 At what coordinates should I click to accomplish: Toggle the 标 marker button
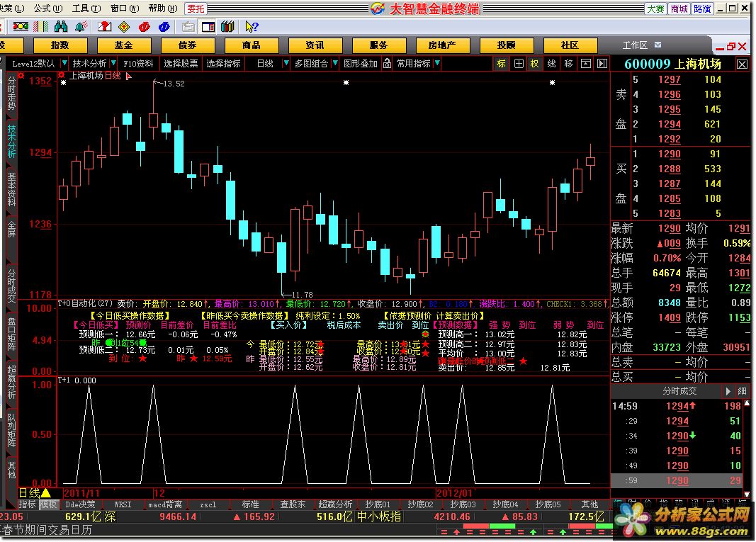pos(502,64)
